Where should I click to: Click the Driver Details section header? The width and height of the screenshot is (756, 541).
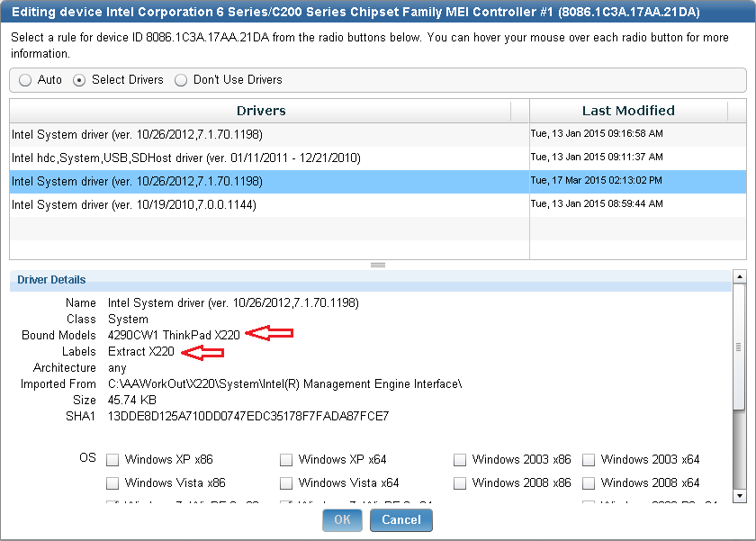coord(370,280)
